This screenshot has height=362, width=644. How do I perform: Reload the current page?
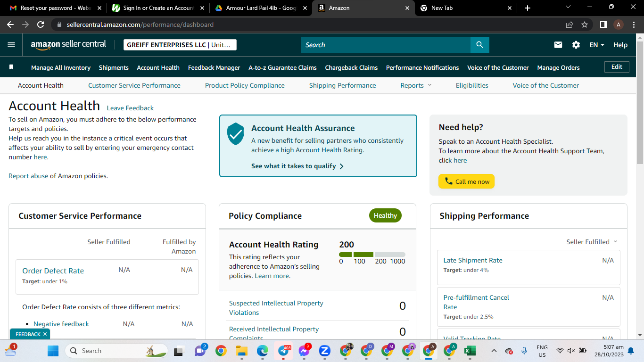pos(41,25)
